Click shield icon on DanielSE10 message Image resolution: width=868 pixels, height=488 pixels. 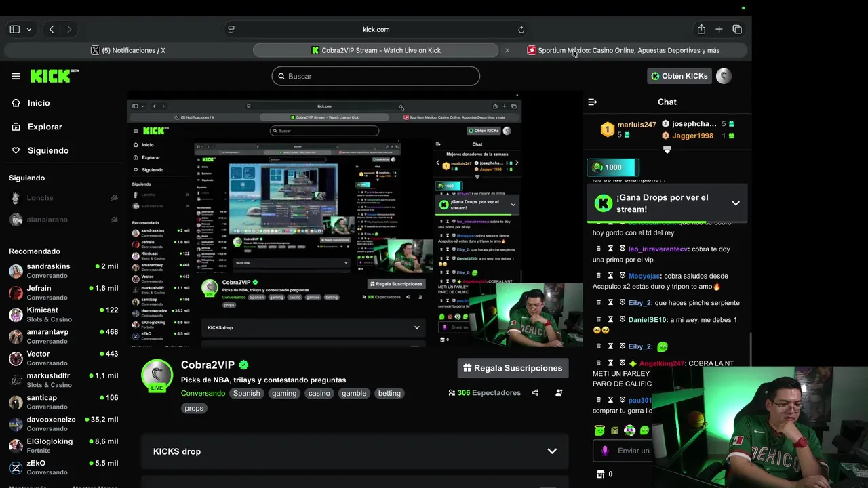click(x=622, y=319)
